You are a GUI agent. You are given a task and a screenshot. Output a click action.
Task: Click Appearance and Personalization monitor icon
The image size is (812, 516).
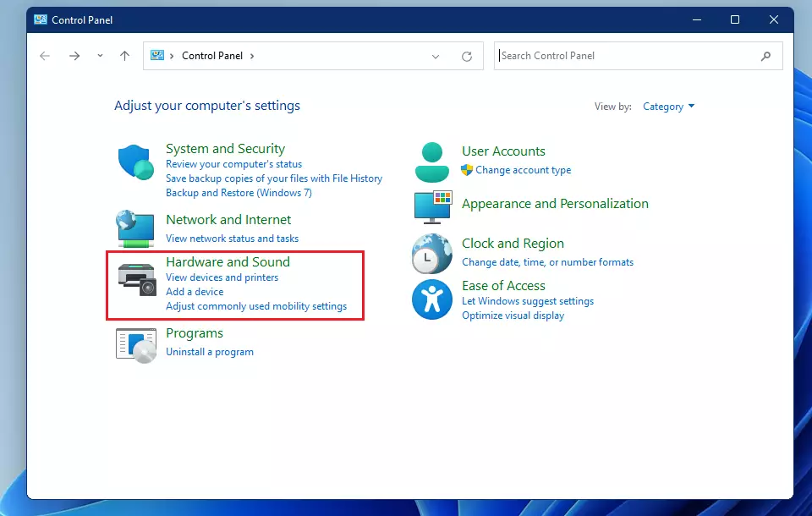(x=433, y=206)
